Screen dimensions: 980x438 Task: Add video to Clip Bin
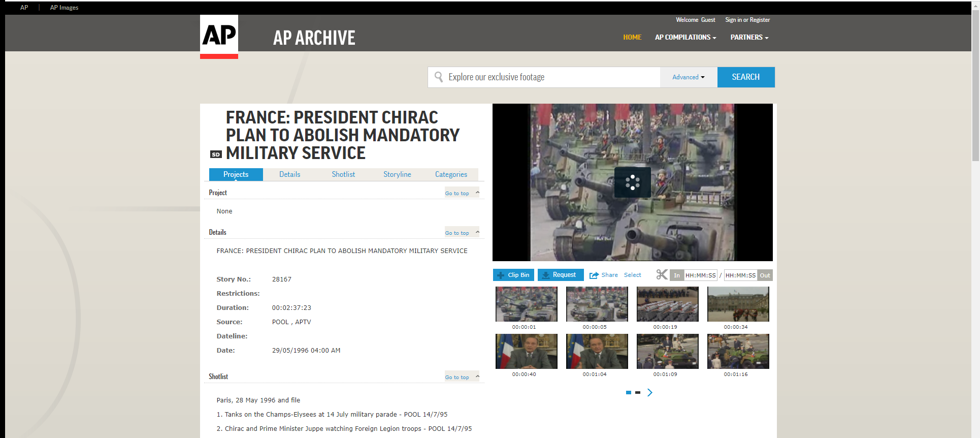(x=513, y=275)
